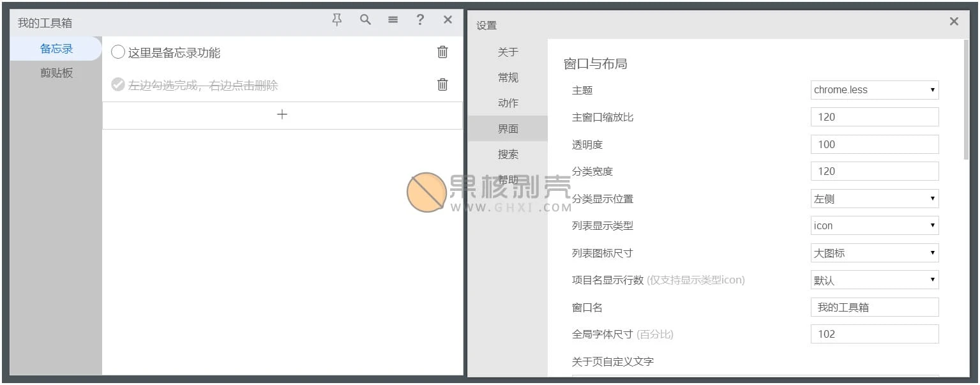Screen dimensions: 980x385
Task: Open help via the question mark icon
Action: [420, 20]
